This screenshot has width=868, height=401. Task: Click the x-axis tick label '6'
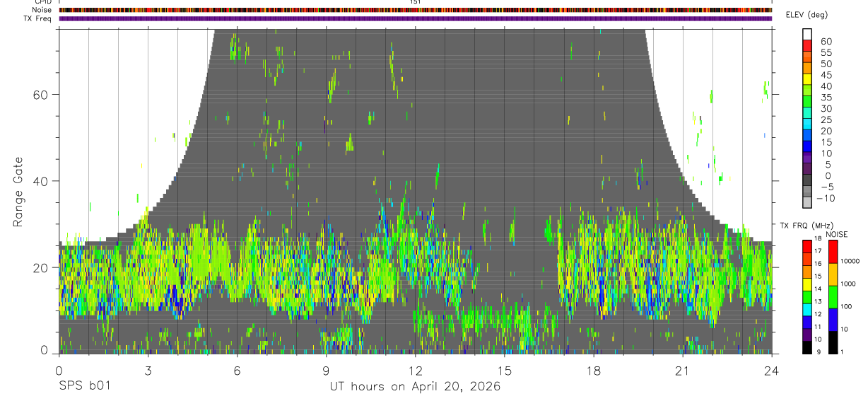click(237, 371)
